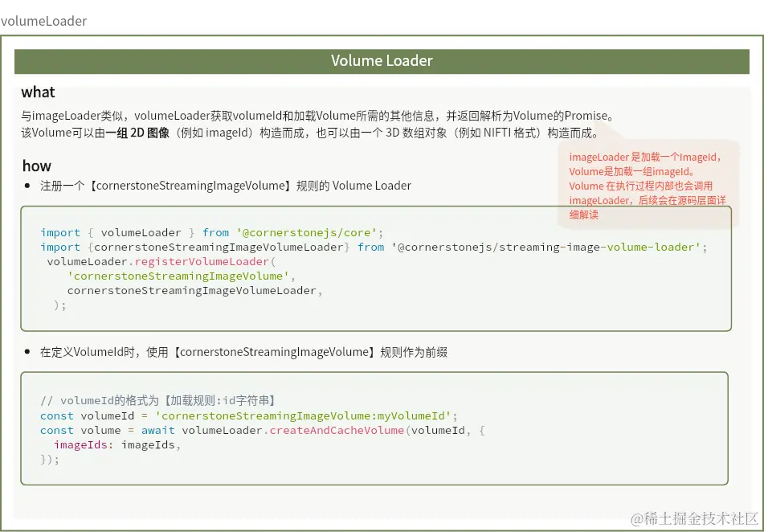Click the sentence starting "与imageLoader类似"
Viewport: 764px width, 532px height.
pos(317,116)
